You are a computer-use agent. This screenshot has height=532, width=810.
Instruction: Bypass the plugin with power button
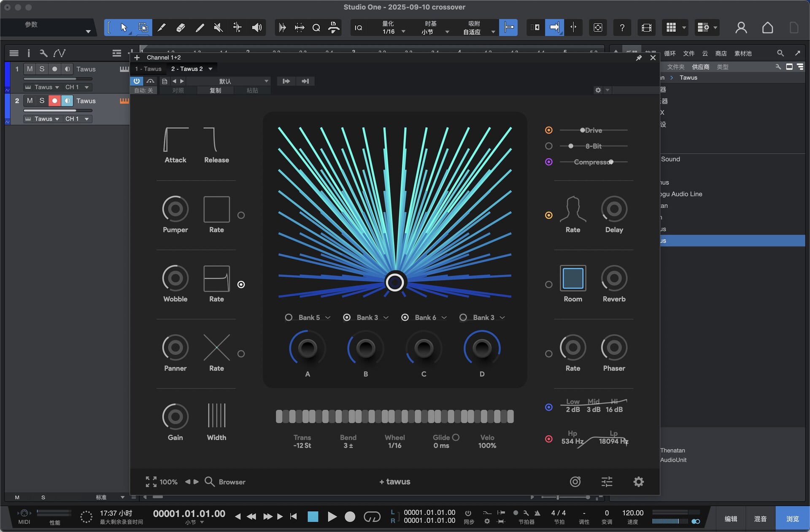click(136, 81)
